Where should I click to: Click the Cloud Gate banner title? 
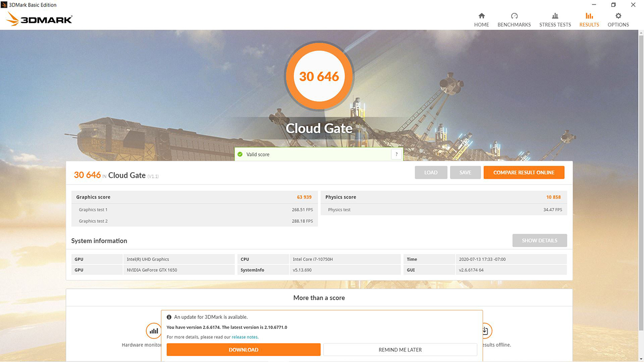click(x=319, y=128)
